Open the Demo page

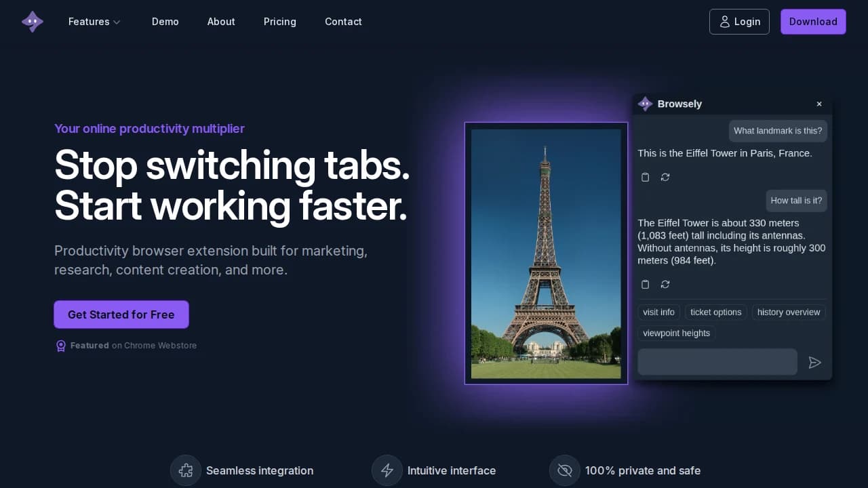(165, 21)
